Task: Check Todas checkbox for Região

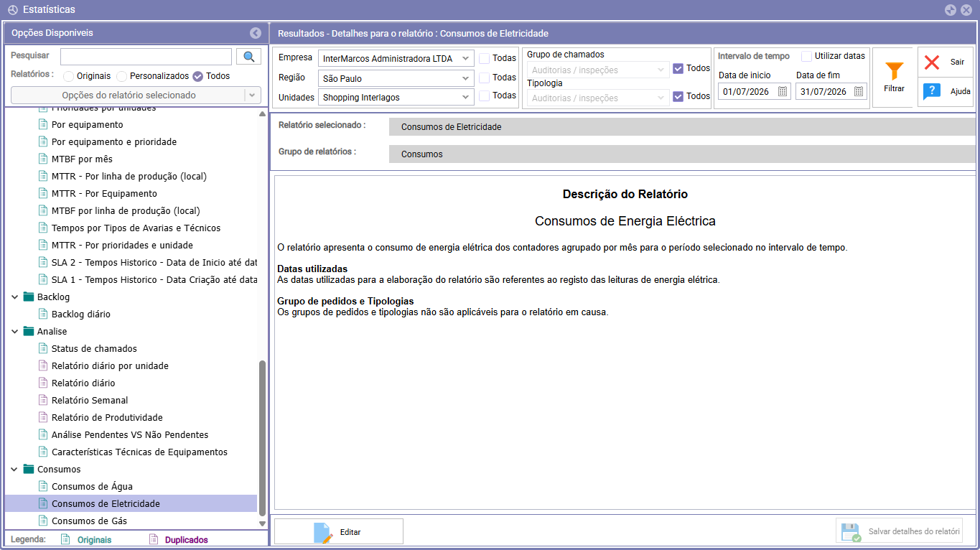Action: 485,77
